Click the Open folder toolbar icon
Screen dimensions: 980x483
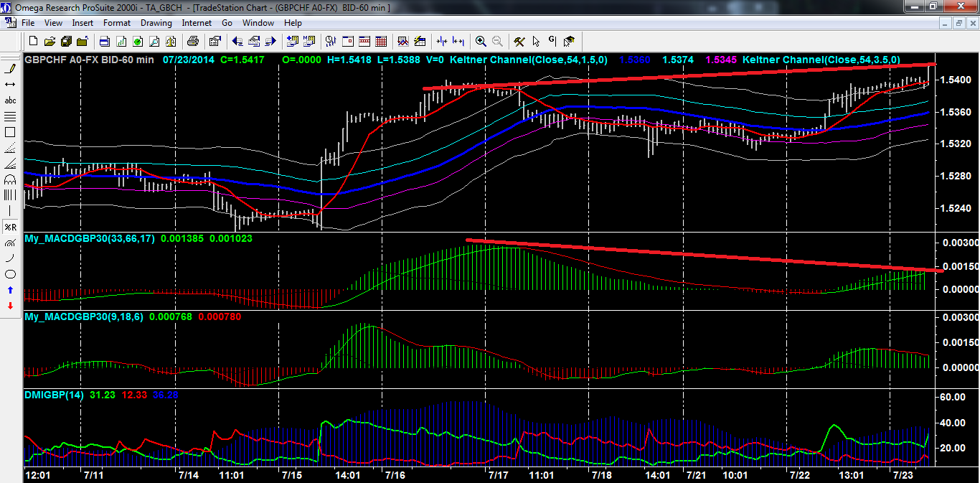tap(50, 41)
